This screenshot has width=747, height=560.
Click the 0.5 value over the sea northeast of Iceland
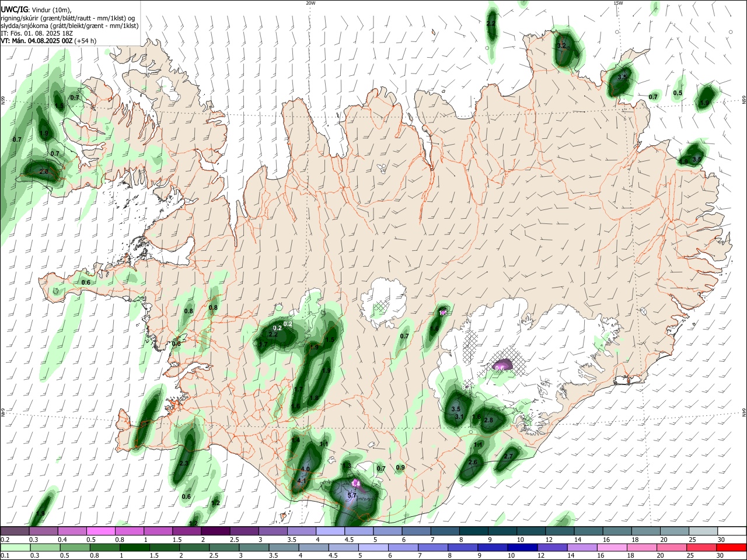pos(678,93)
